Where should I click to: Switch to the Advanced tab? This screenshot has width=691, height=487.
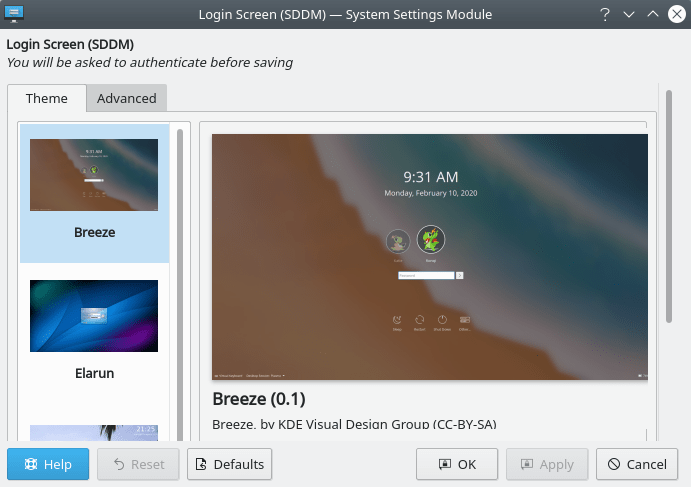pyautogui.click(x=126, y=98)
